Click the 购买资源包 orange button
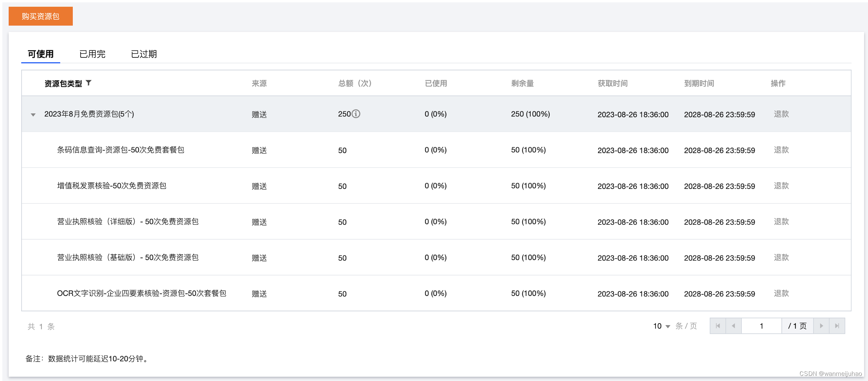The height and width of the screenshot is (381, 868). click(x=41, y=16)
